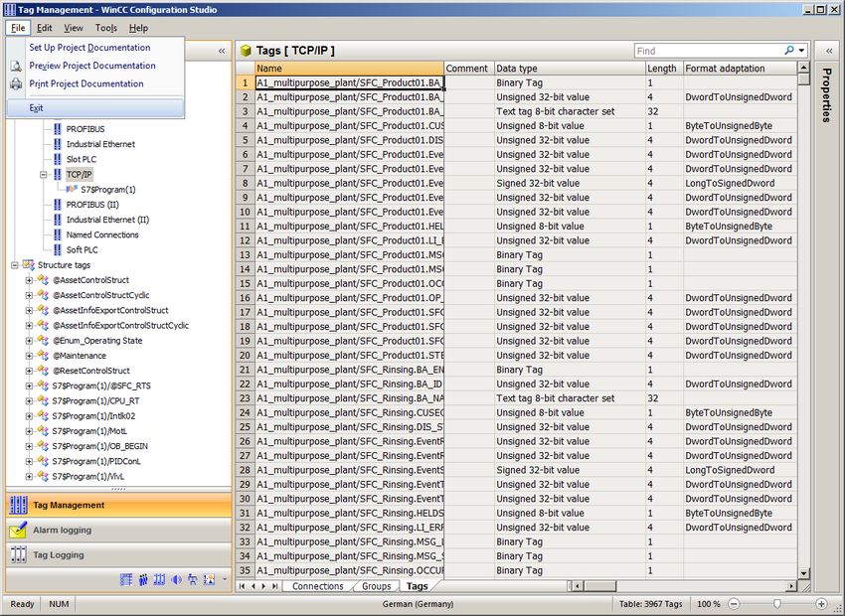Go to first sheet tab navigation arrow
The image size is (845, 616).
click(242, 586)
